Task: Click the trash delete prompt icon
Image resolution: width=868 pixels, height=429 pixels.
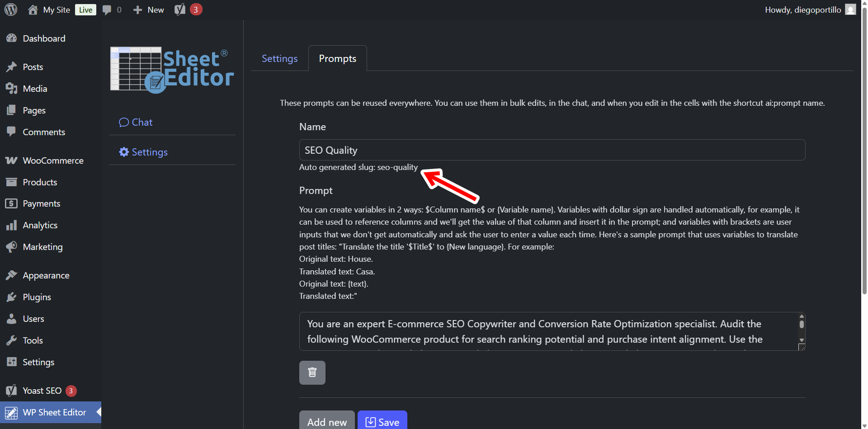Action: (x=312, y=372)
